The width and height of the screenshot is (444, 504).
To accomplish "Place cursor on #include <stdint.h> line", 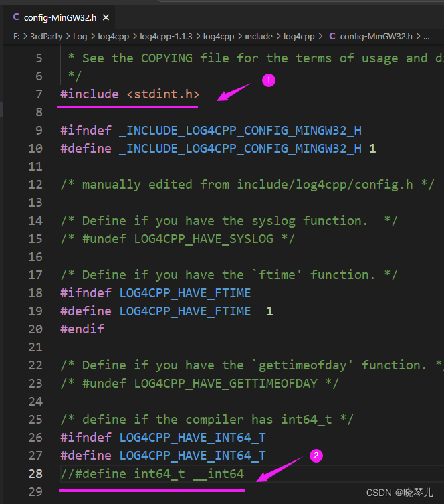I will [130, 94].
